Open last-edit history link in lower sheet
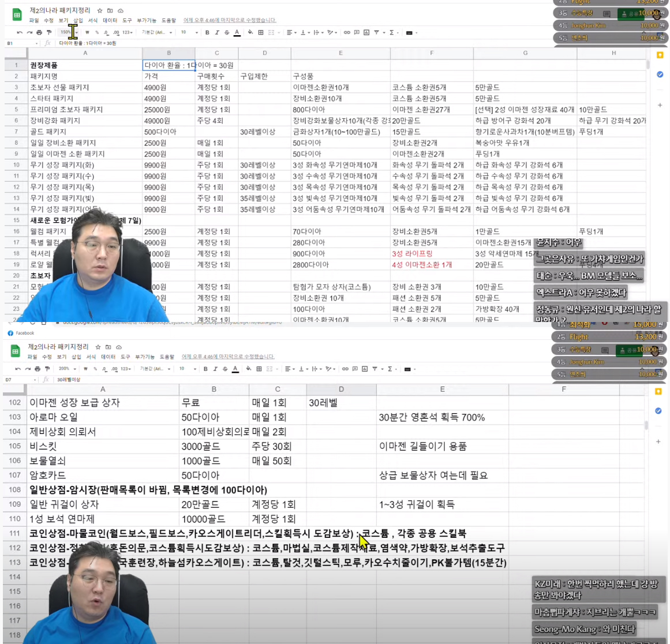 (x=228, y=357)
